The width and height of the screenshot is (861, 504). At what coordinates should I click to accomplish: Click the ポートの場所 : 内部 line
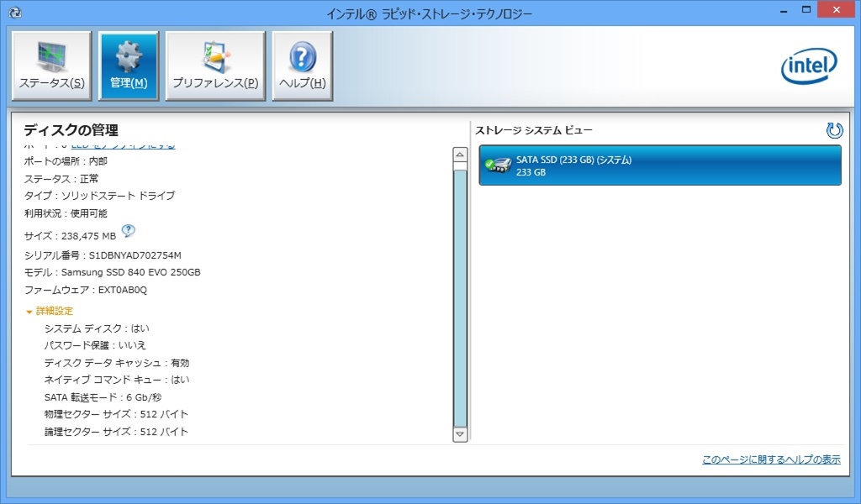tap(66, 160)
